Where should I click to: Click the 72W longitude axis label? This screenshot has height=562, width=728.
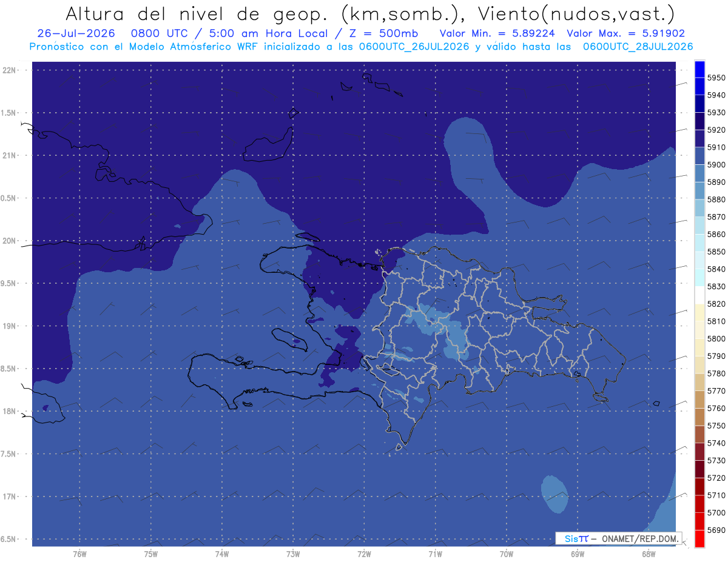tap(364, 554)
